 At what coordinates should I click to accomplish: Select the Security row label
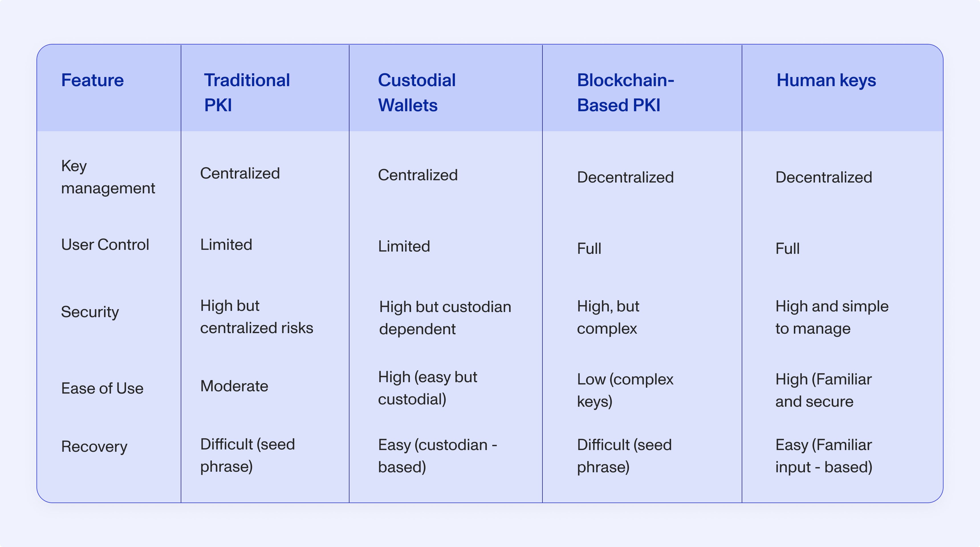click(90, 312)
